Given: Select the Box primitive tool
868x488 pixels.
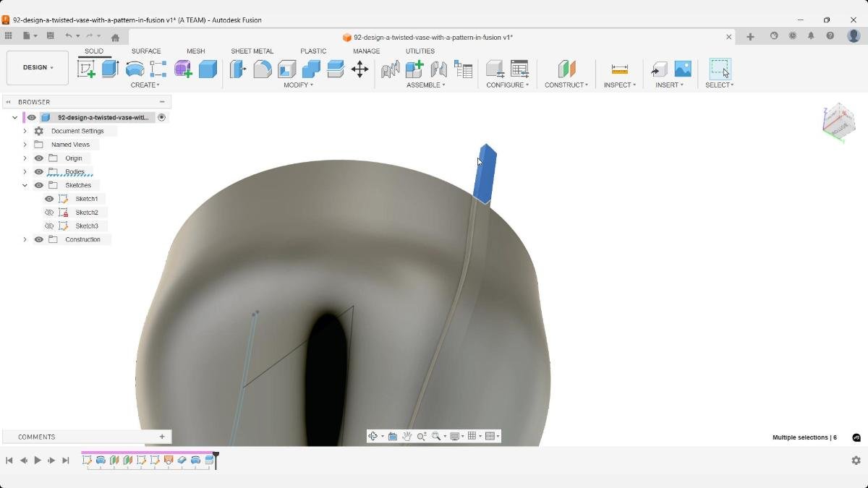Looking at the screenshot, I should click(x=208, y=69).
